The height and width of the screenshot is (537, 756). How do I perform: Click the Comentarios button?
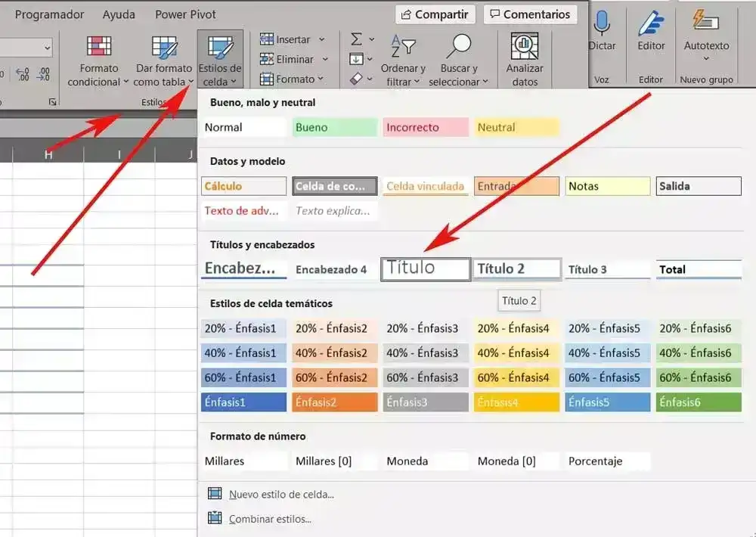point(529,14)
